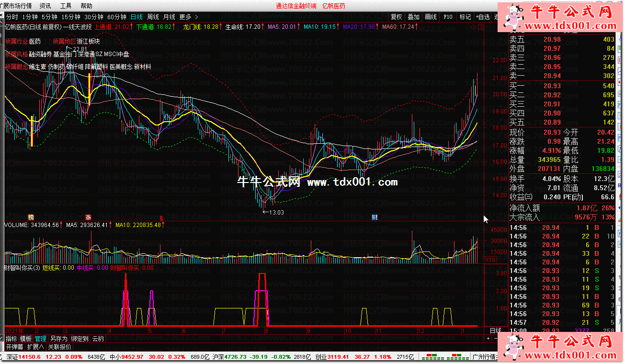Click the F10 info button
The height and width of the screenshot is (364, 625).
[x=448, y=17]
